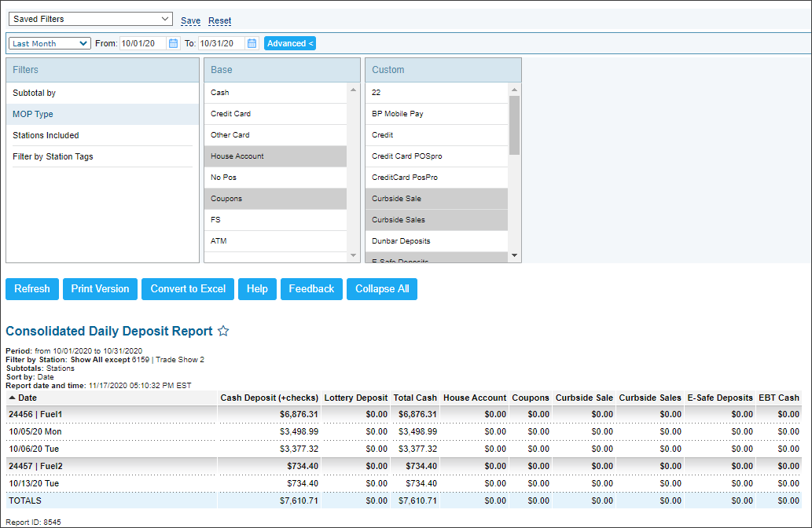
Task: Deselect Coupons in the Base list
Action: (x=275, y=198)
